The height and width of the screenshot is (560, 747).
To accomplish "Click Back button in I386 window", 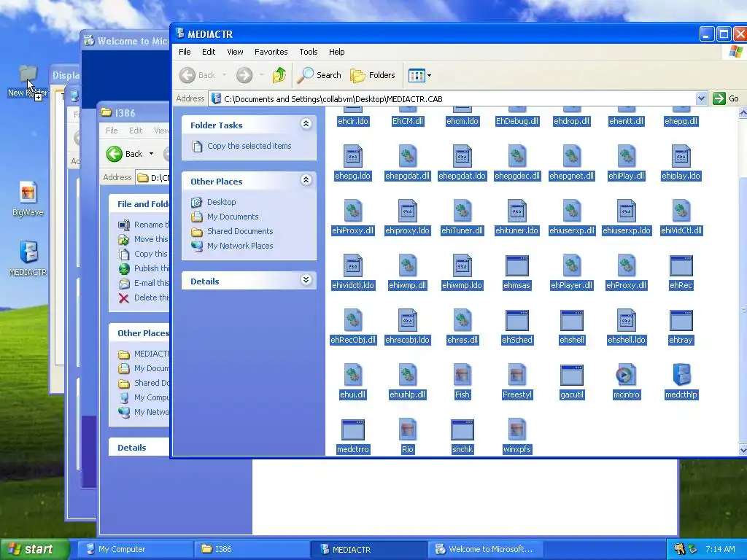I will (x=125, y=154).
